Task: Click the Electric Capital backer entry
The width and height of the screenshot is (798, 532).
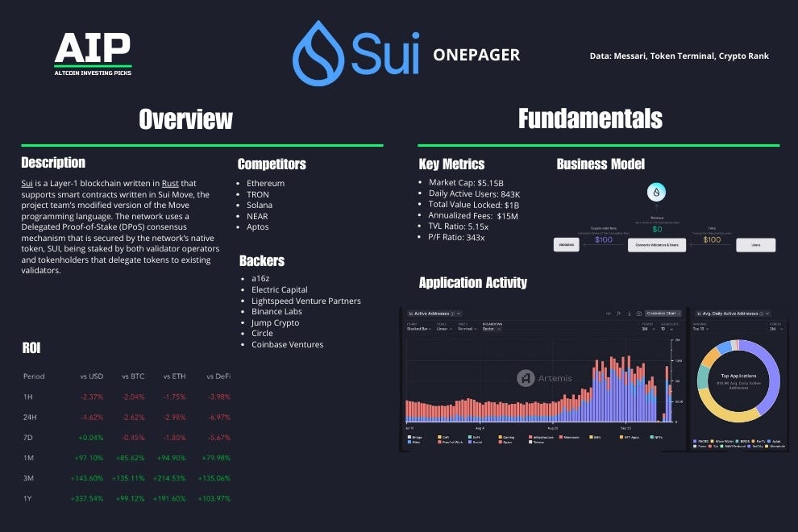Action: 280,289
